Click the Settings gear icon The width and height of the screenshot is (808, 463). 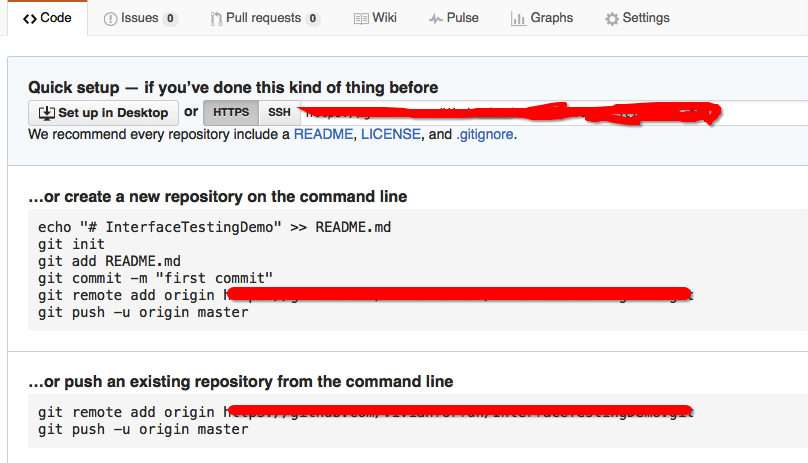(x=612, y=19)
